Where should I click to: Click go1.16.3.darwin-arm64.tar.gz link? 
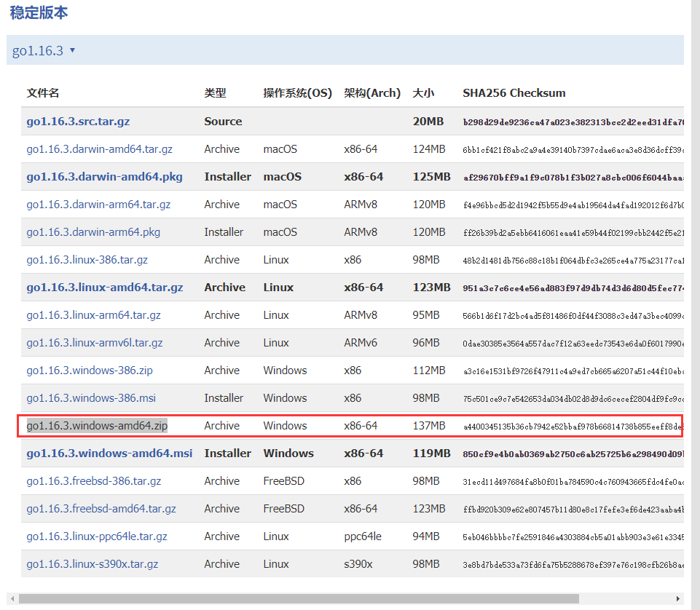point(98,205)
